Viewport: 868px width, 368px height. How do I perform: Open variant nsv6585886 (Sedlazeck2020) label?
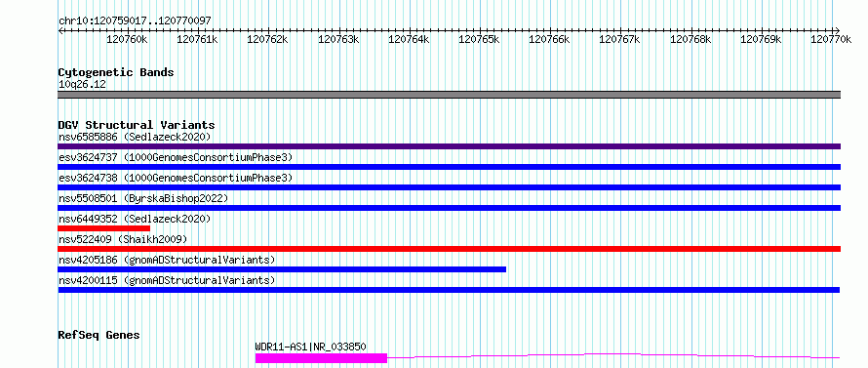coord(135,137)
